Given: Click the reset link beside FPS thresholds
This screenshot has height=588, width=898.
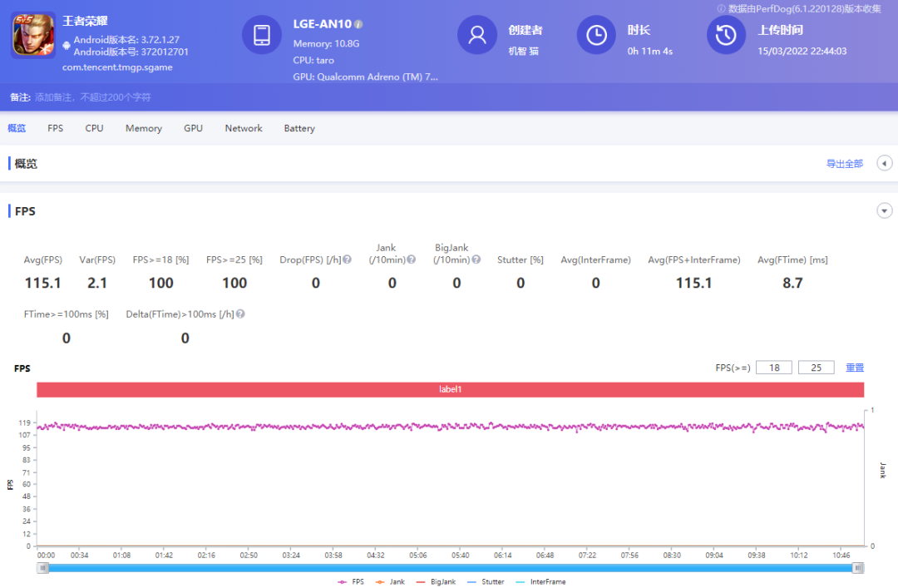Looking at the screenshot, I should 855,368.
